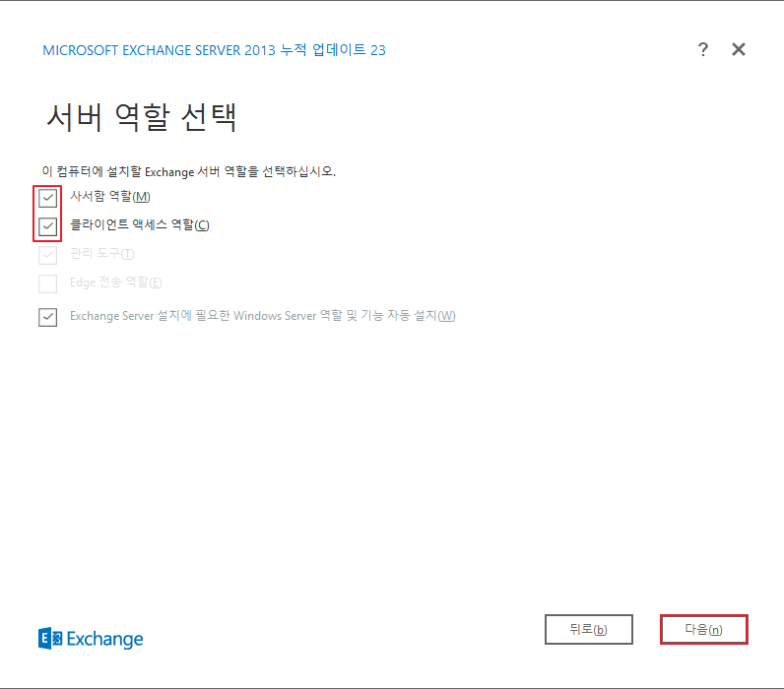Uncheck the 클라이언트 액세스 역할(C) checkbox
Screen dimensions: 784x689
point(48,226)
